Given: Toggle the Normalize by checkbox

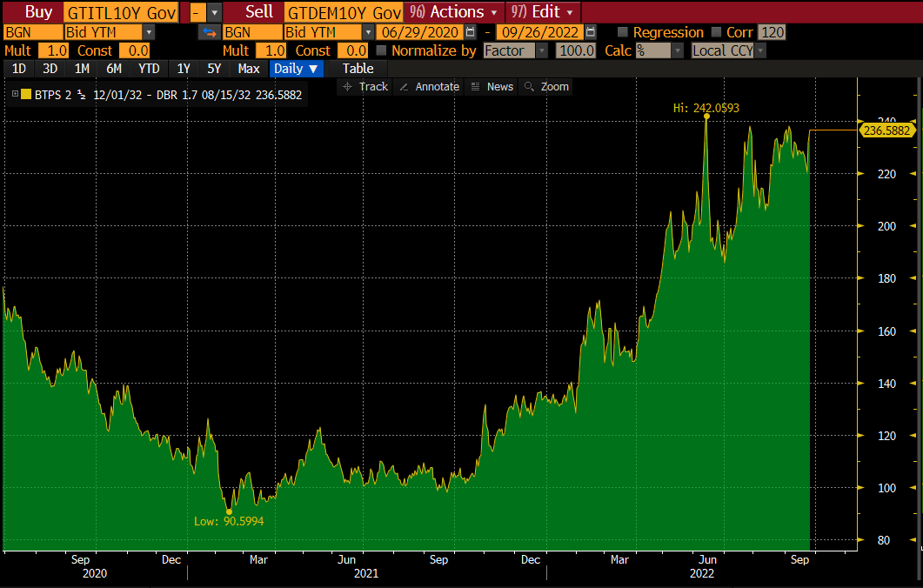Looking at the screenshot, I should point(381,50).
